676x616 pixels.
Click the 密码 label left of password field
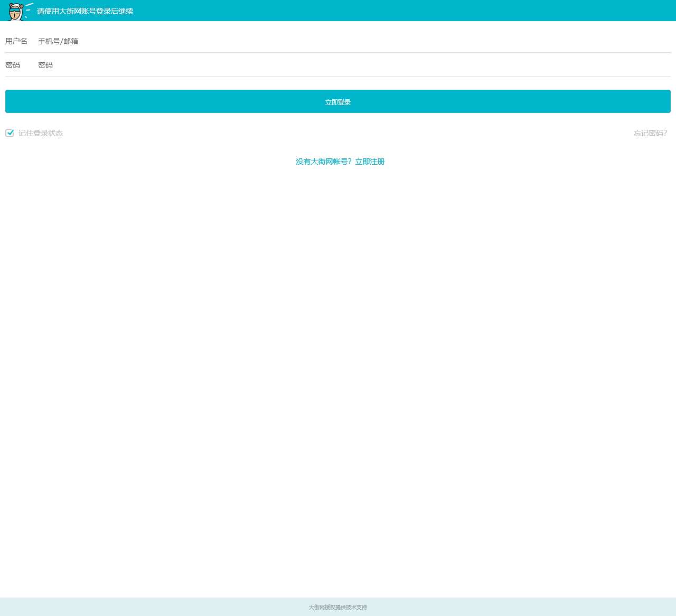click(13, 65)
